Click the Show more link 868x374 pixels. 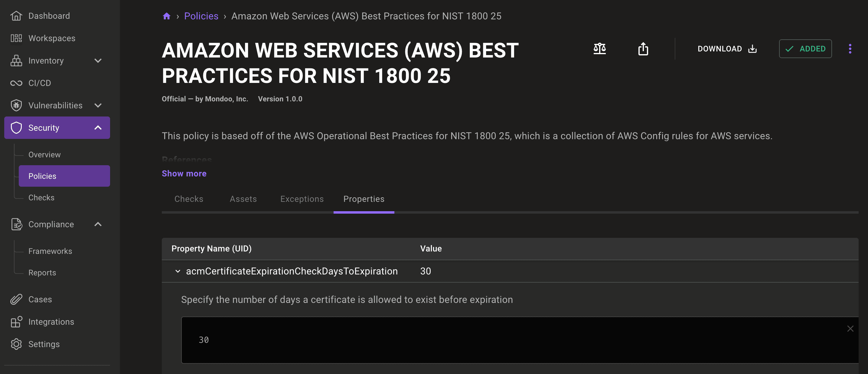pyautogui.click(x=184, y=173)
